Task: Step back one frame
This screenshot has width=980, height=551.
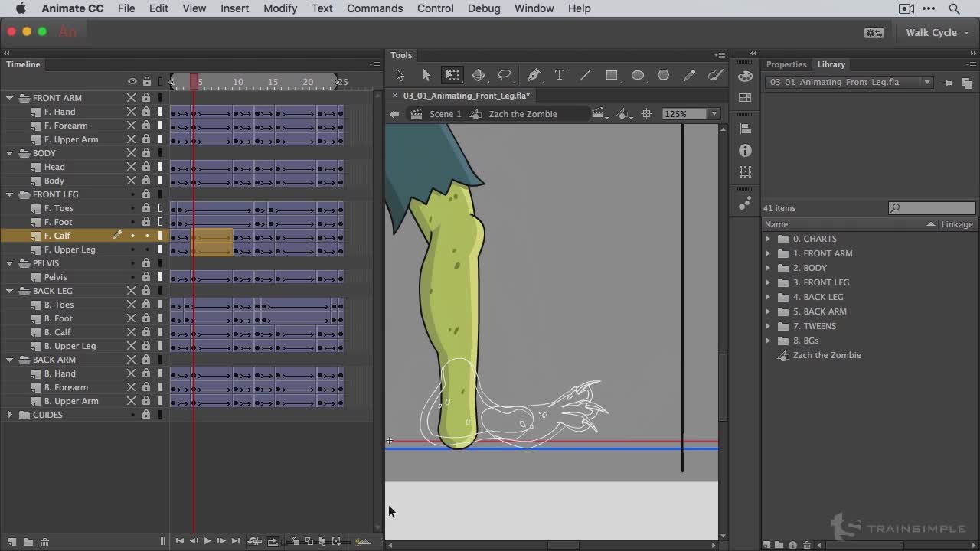Action: point(194,541)
